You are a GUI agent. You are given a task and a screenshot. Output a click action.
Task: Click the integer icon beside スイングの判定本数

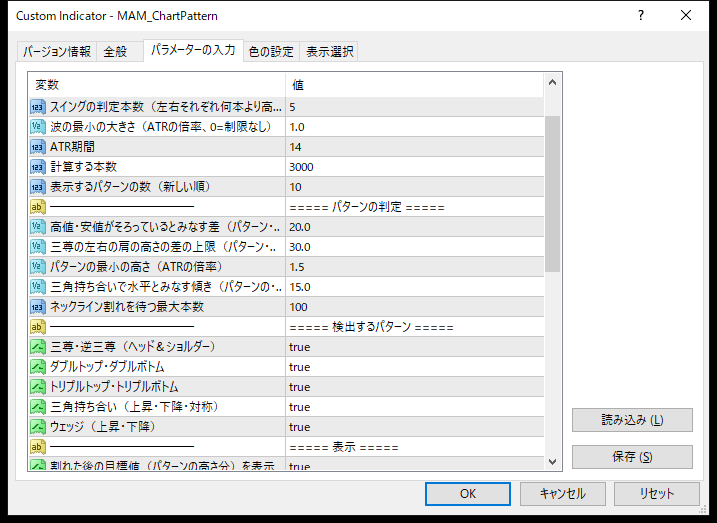click(38, 107)
